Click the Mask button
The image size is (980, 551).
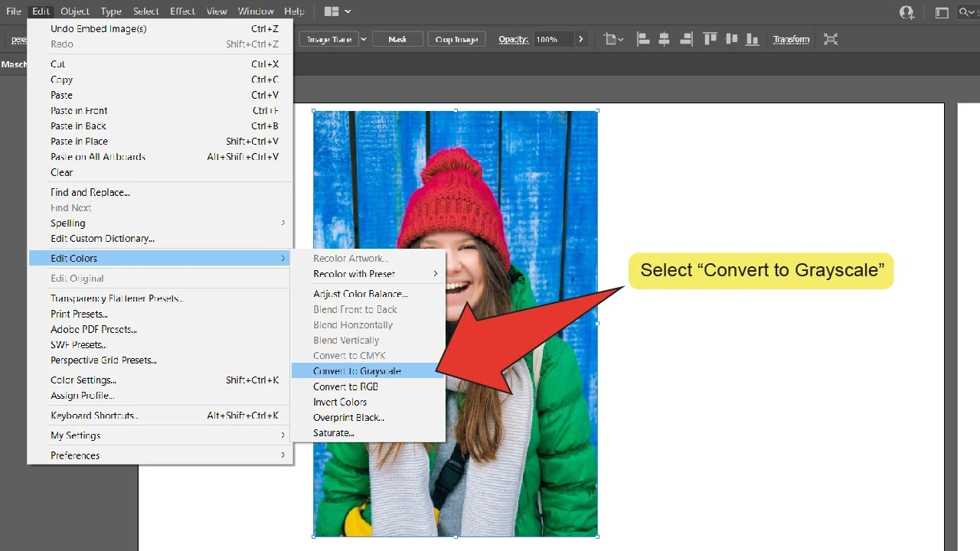(x=397, y=38)
